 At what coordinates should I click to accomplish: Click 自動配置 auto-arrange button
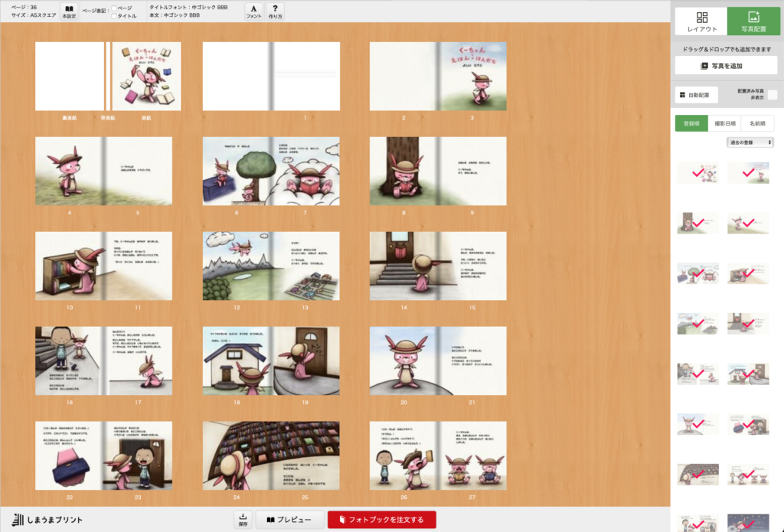[x=696, y=96]
